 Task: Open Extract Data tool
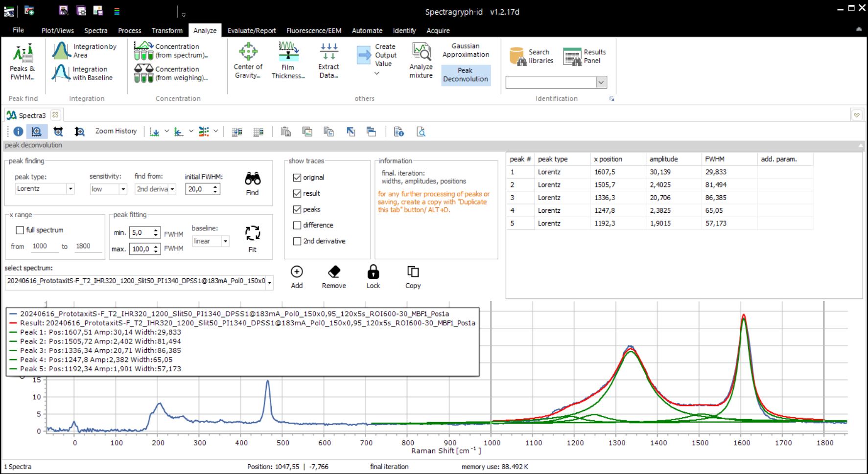click(x=328, y=61)
